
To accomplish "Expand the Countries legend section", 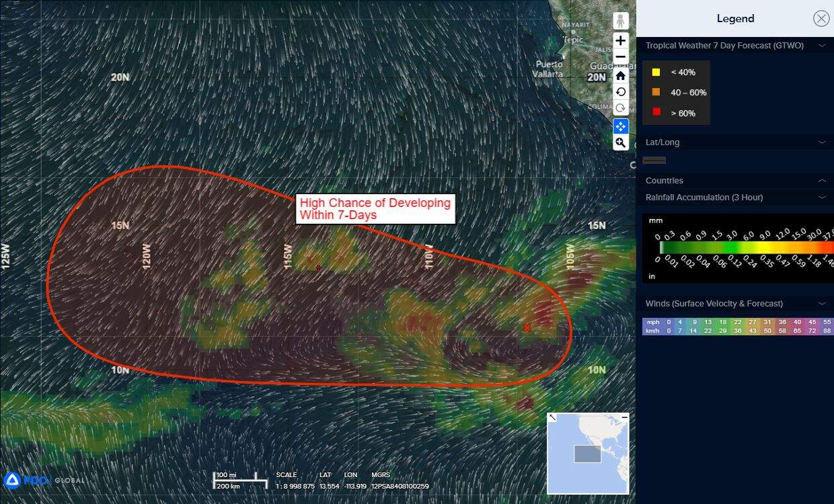I will pos(821,181).
